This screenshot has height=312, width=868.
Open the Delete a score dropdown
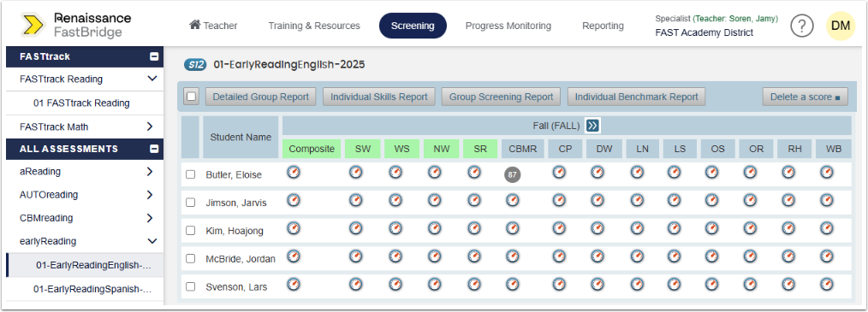pos(805,97)
